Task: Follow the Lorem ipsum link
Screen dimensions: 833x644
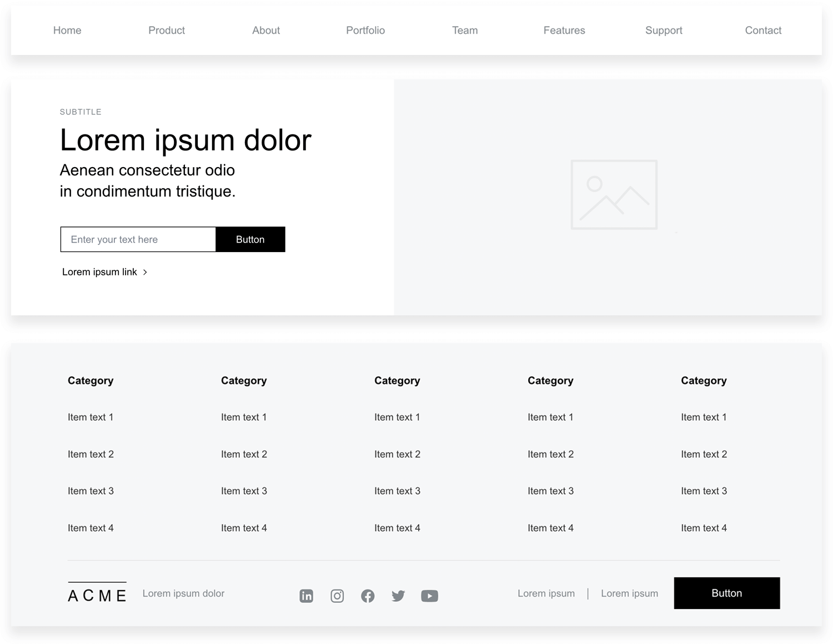Action: (99, 272)
